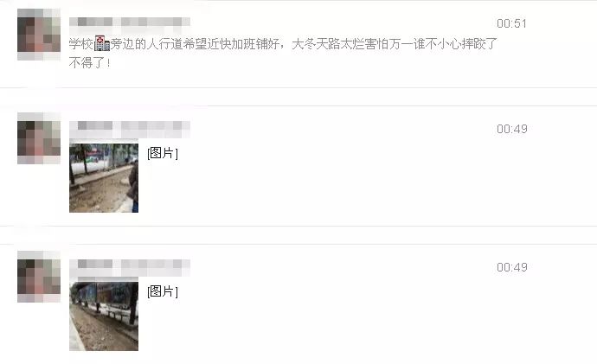
Task: Open the avatar beside the muddy sidewalk photo with person
Action: [39, 138]
